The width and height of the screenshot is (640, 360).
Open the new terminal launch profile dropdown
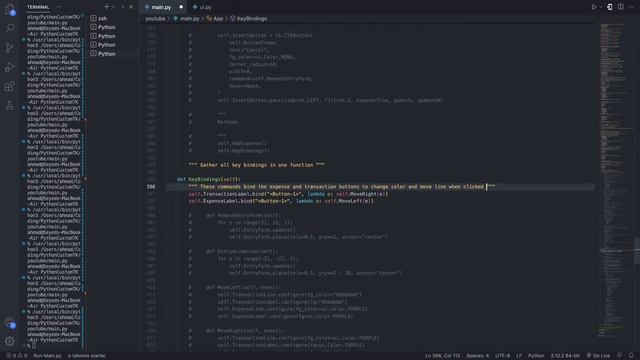[x=113, y=7]
